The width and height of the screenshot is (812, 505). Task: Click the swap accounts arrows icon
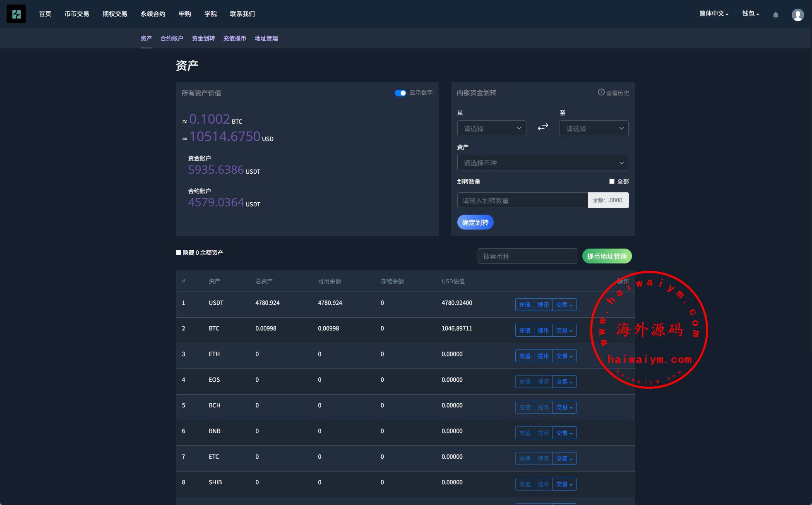(x=543, y=127)
